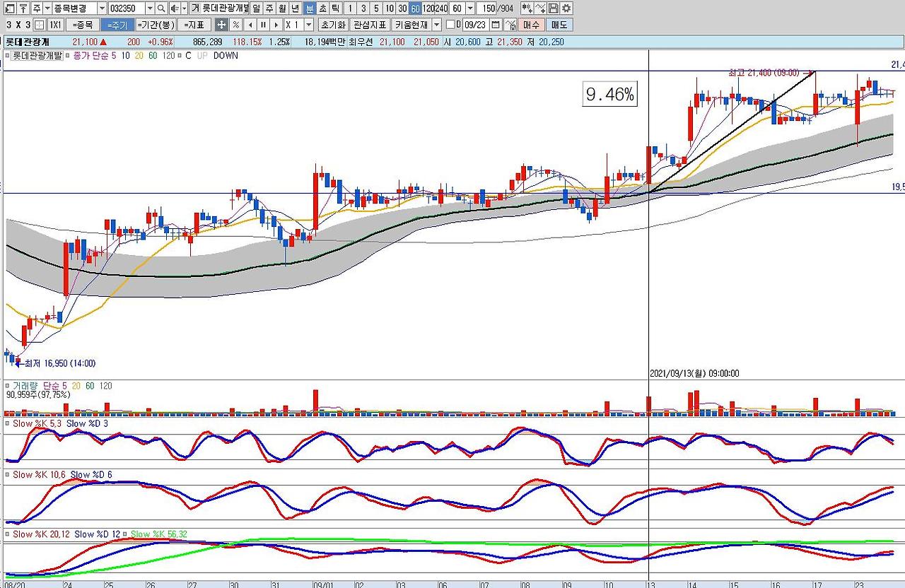The width and height of the screenshot is (905, 588).
Task: Choose the highlighted 60 minute interval
Action: click(x=415, y=8)
